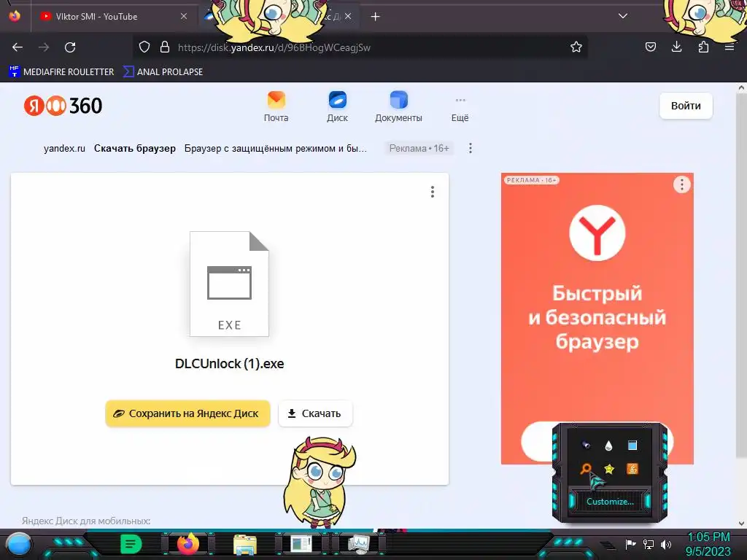Screen dimensions: 747x560
Task: Click the Реклама 16+ ad label
Action: point(419,148)
